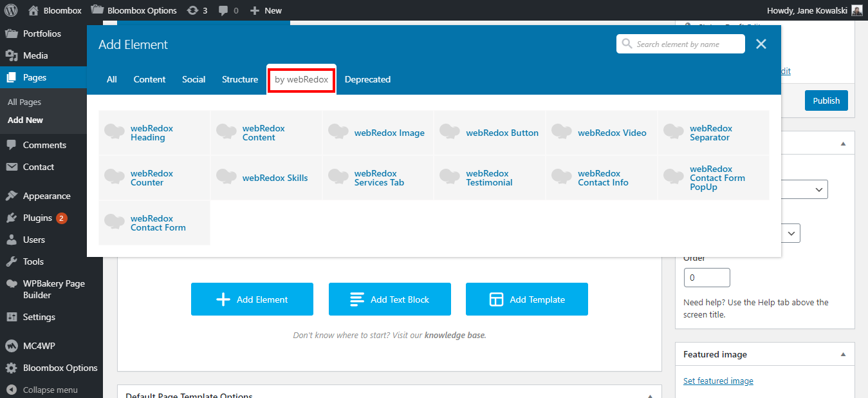Add webRedox Video element
868x398 pixels.
(x=602, y=133)
